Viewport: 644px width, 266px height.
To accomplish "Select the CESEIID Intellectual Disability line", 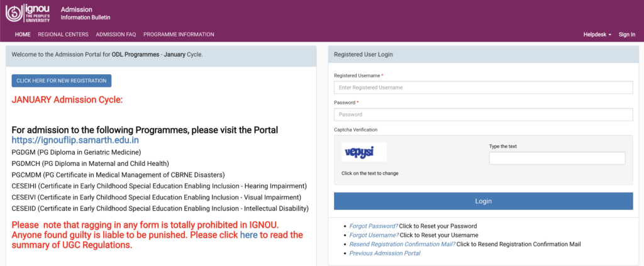I will [x=160, y=209].
